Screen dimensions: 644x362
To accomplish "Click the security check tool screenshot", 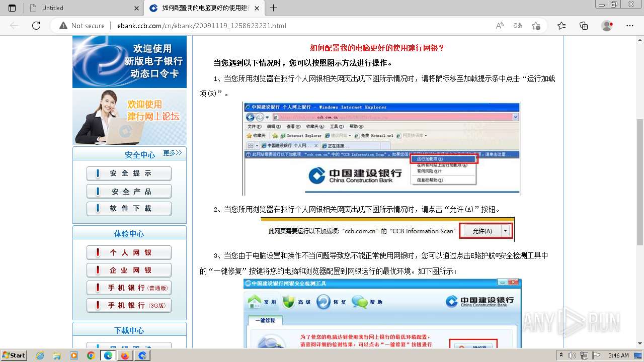I will click(382, 313).
